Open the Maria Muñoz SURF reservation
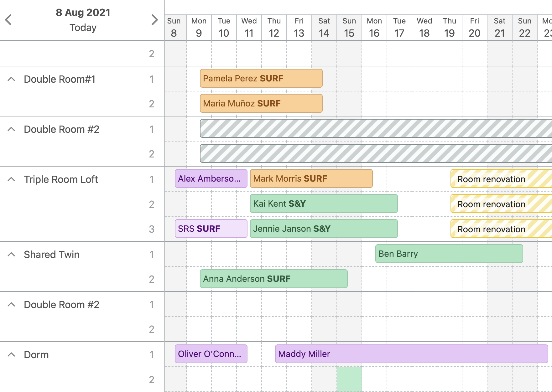Viewport: 552px width, 392px height. [x=261, y=103]
